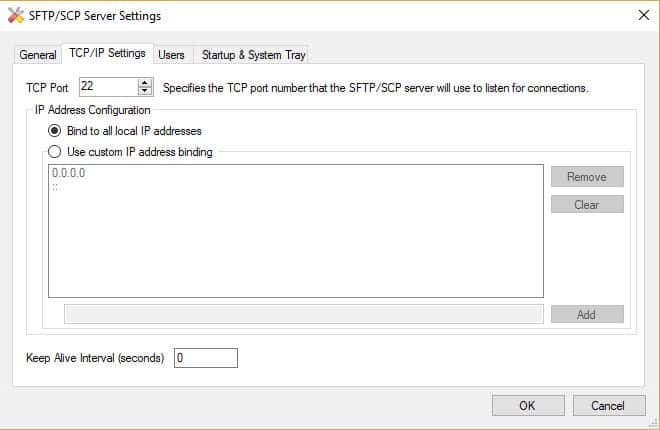Click the Add button
Screen dimensions: 660x430
587,314
